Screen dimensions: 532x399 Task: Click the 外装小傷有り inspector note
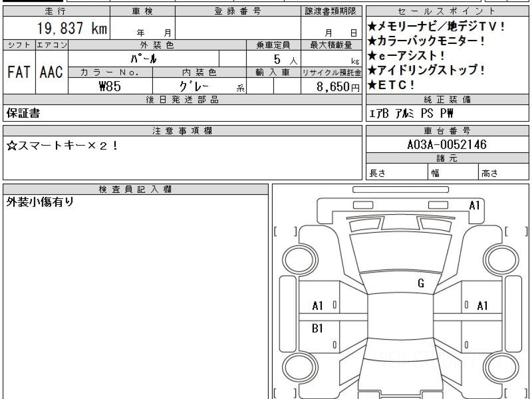[x=40, y=203]
